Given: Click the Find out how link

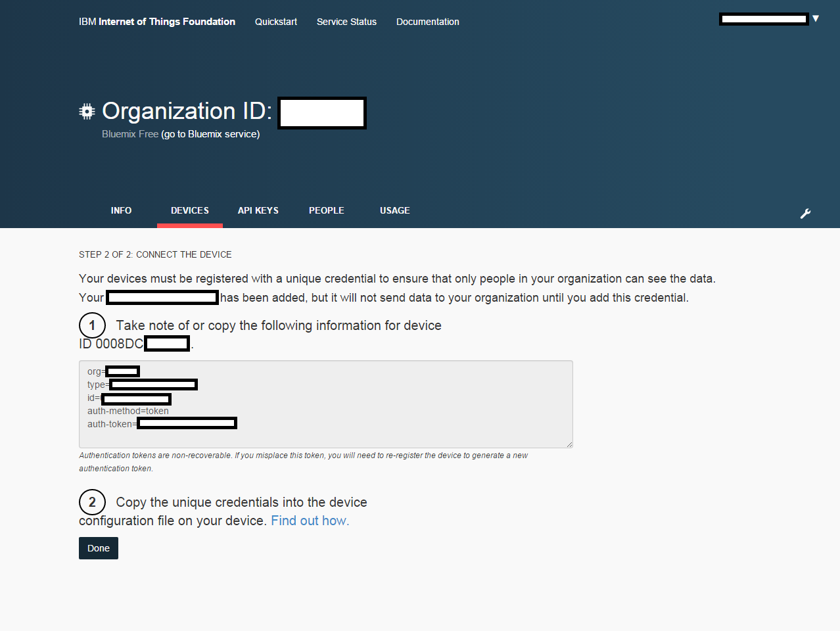Looking at the screenshot, I should (x=310, y=521).
